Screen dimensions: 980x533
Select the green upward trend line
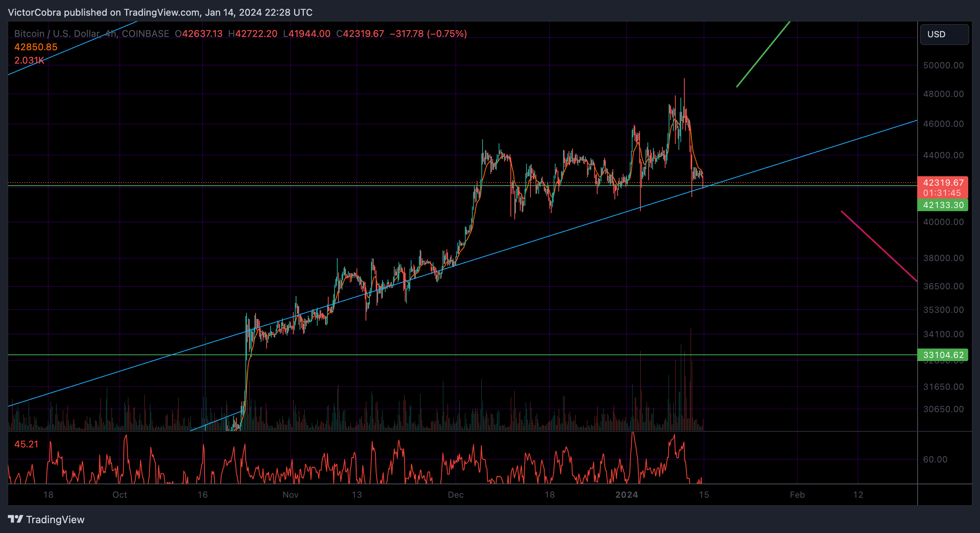point(763,54)
